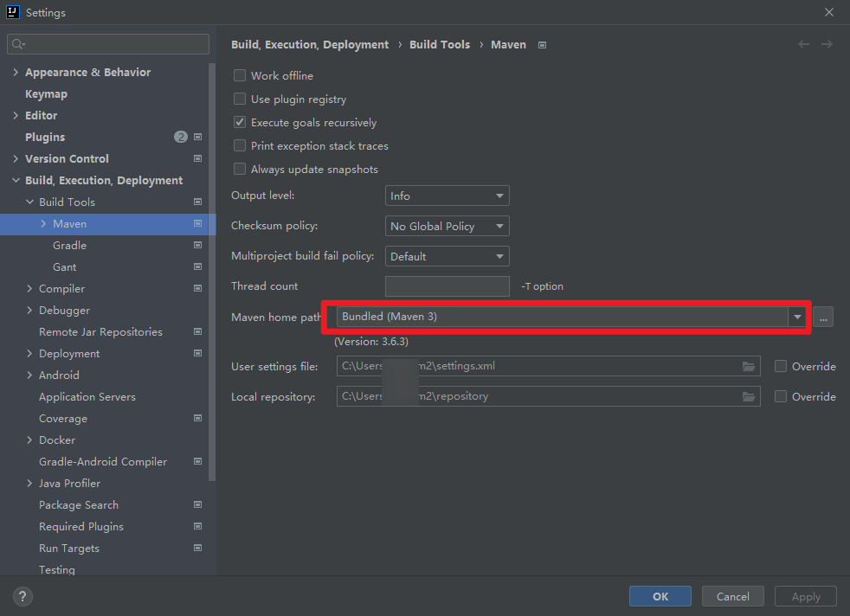Expand the Editor node
Image resolution: width=850 pixels, height=616 pixels.
(16, 115)
